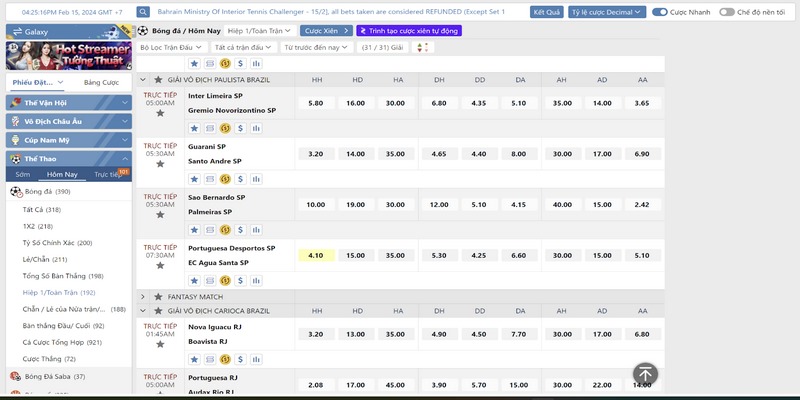Click the Kết Quả results button
The width and height of the screenshot is (800, 400).
tap(546, 12)
